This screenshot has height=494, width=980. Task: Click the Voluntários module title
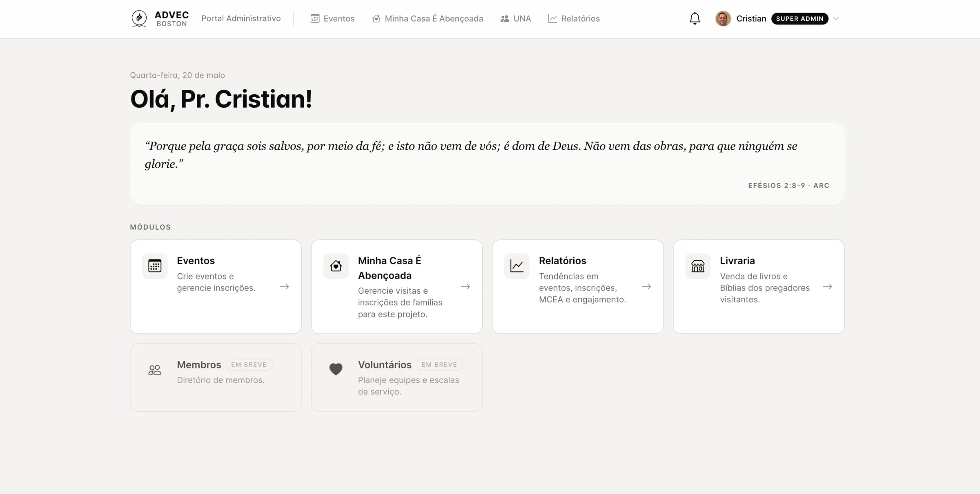pos(385,365)
